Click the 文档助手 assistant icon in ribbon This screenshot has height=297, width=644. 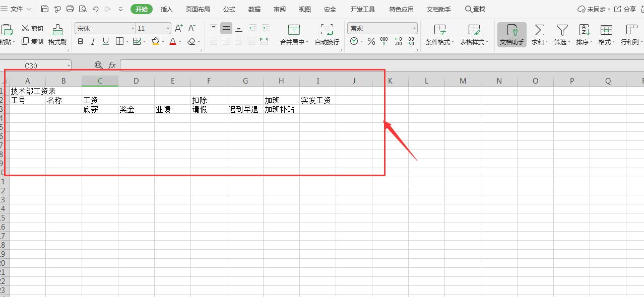(511, 34)
